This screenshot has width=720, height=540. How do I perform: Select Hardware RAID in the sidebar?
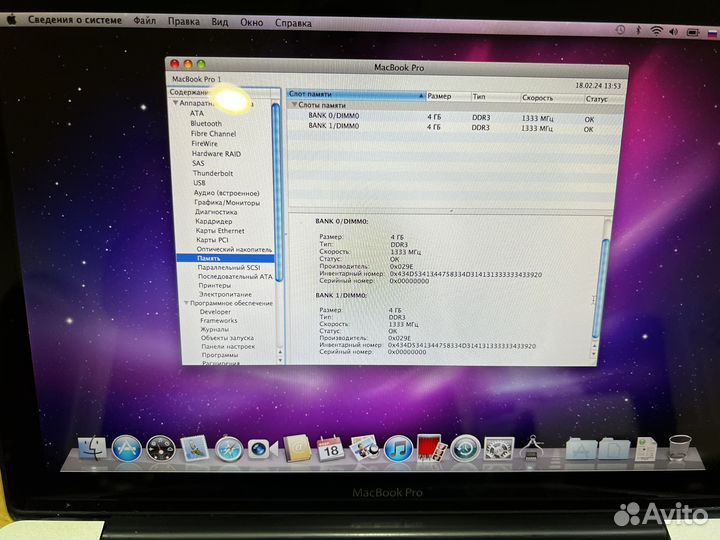point(216,154)
